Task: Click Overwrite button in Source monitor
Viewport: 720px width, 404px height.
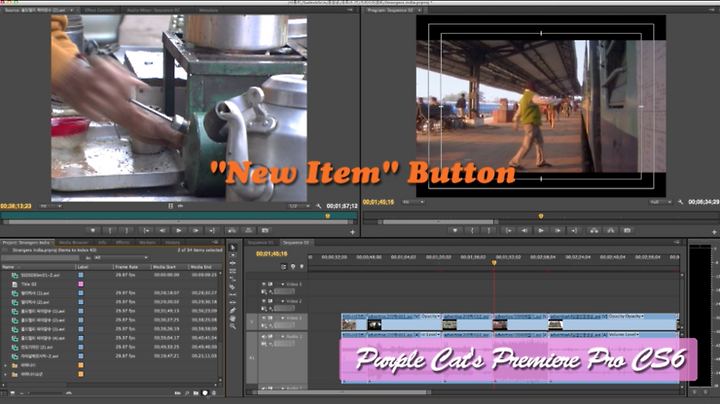Action: point(248,230)
